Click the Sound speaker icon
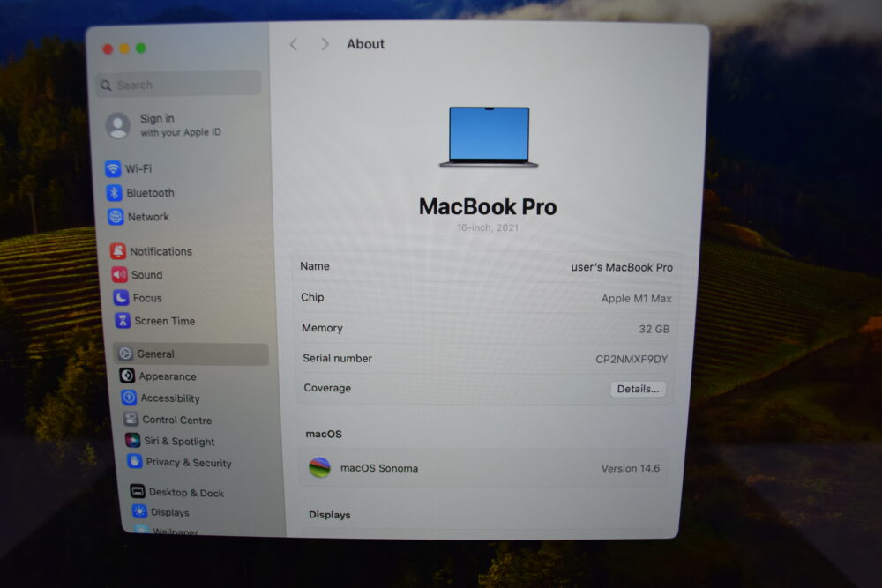 [120, 274]
